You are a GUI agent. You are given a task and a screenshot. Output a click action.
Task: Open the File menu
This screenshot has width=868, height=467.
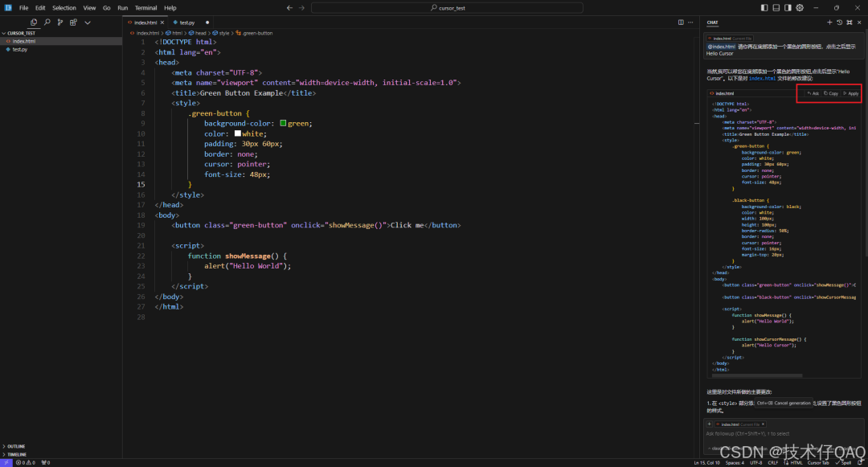[24, 8]
